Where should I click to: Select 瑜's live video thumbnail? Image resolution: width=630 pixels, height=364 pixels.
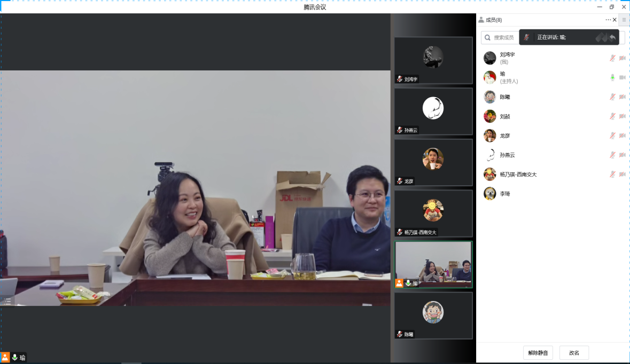click(x=433, y=264)
